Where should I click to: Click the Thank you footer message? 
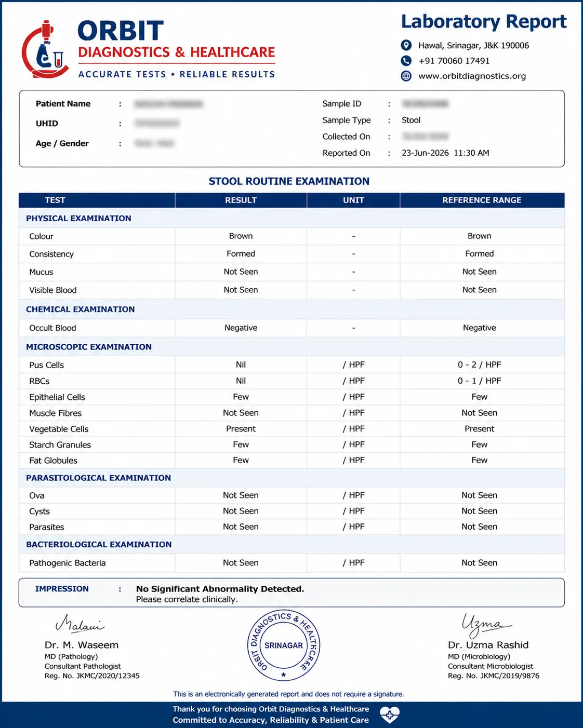pyautogui.click(x=271, y=709)
